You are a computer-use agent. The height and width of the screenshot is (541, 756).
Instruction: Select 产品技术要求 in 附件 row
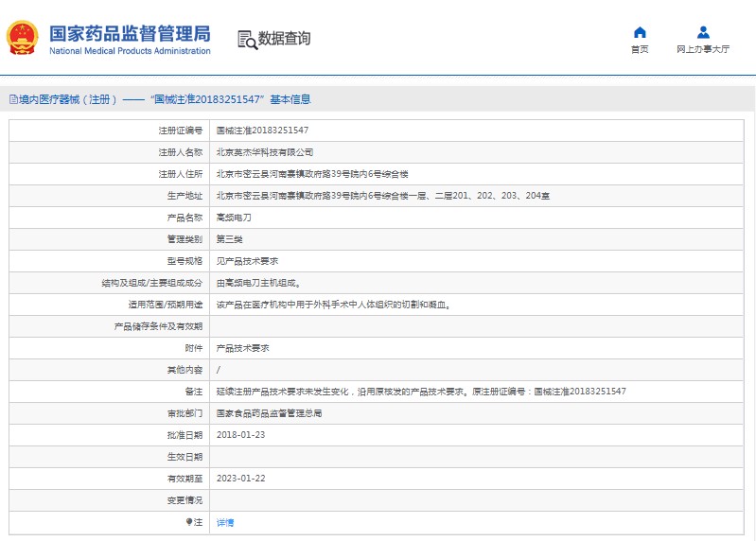click(242, 348)
